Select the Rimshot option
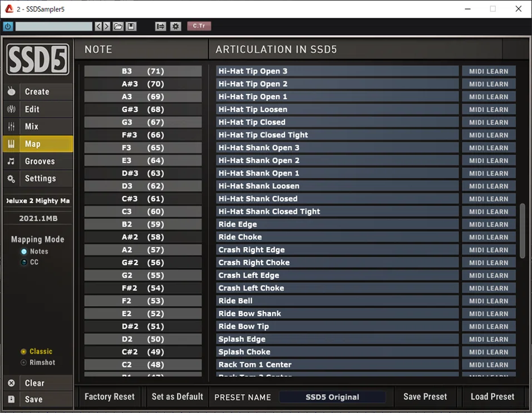Screen dimensions: 532x413 pyautogui.click(x=38, y=362)
